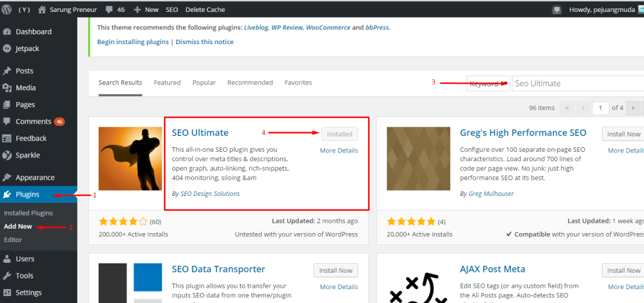
Task: Click the Seo Ultimate search field
Action: 578,83
